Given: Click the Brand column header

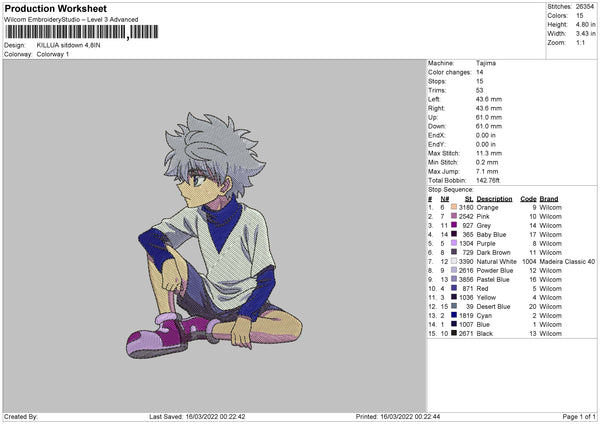Looking at the screenshot, I should coord(549,199).
